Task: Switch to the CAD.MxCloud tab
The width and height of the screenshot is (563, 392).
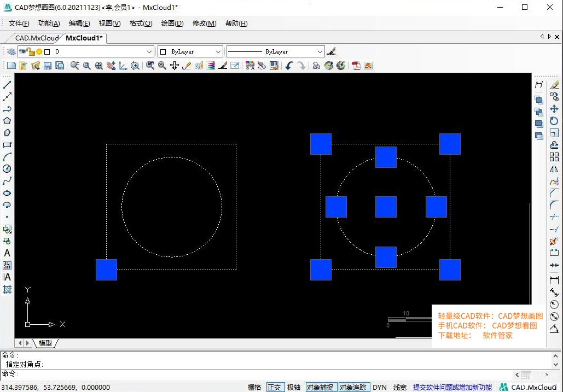Action: click(x=37, y=38)
